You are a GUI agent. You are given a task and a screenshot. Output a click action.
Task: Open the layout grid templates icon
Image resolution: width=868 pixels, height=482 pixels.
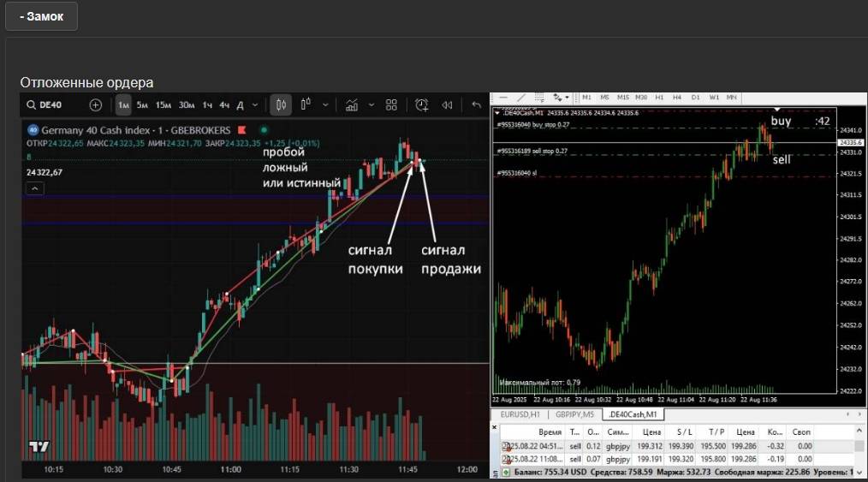pos(391,105)
